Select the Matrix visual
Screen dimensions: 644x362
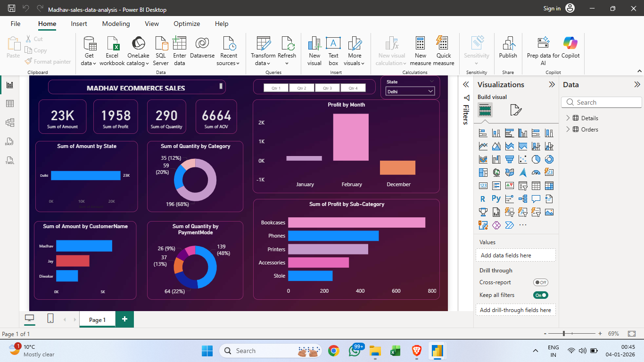pos(549,186)
